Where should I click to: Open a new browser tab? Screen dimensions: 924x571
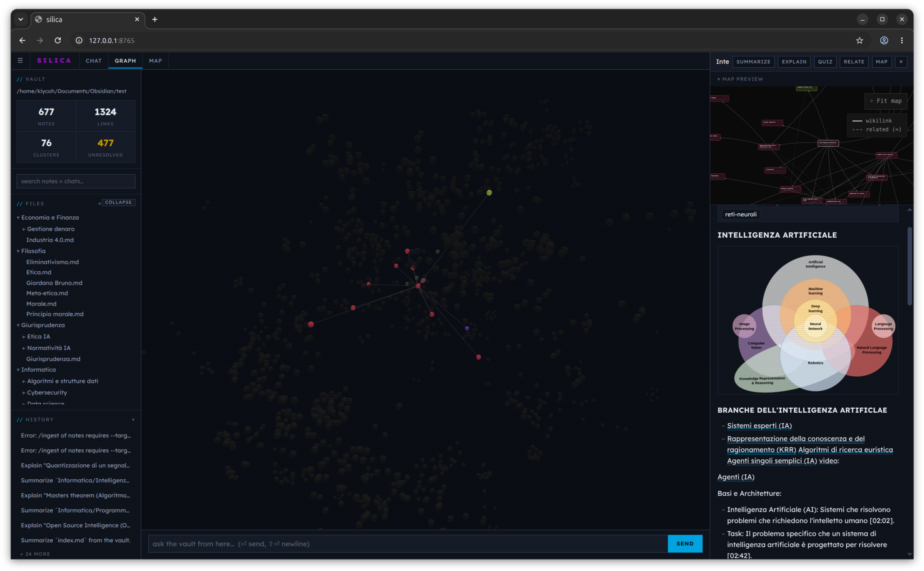pos(155,19)
